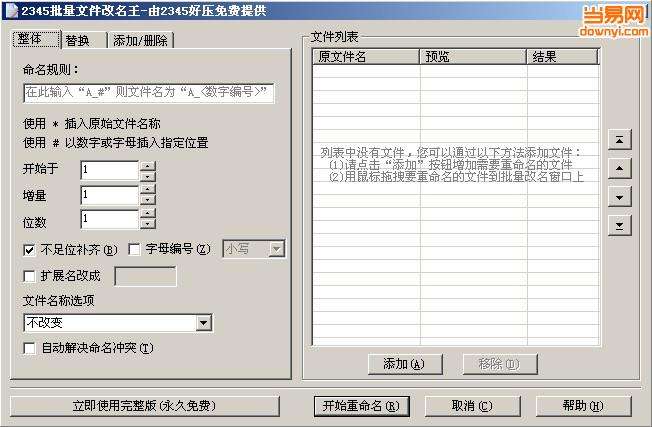This screenshot has height=427, width=652.
Task: Move selected file to top of list
Action: [x=620, y=140]
